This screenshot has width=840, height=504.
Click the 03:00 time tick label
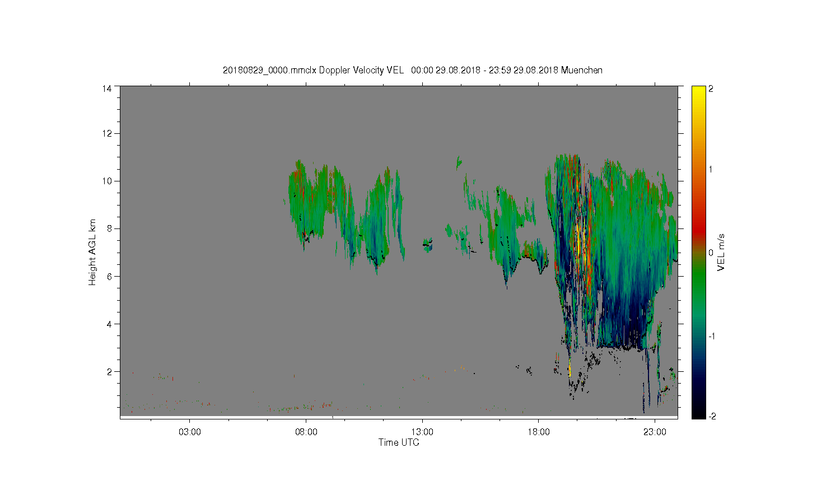tap(189, 432)
